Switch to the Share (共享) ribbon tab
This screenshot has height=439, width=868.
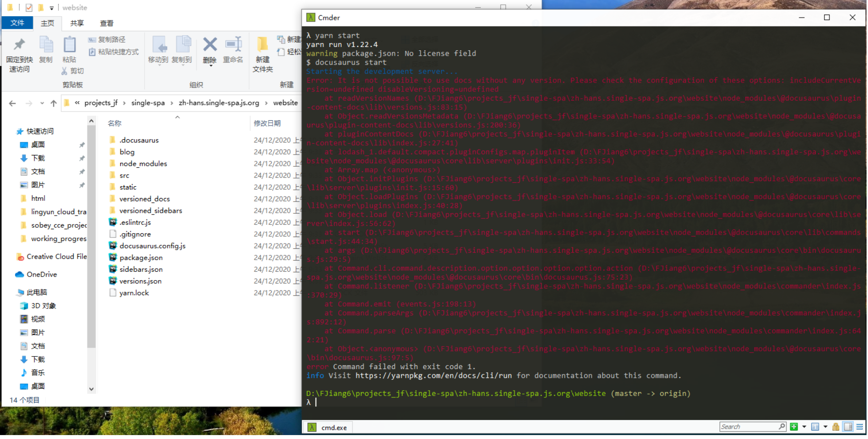click(77, 23)
